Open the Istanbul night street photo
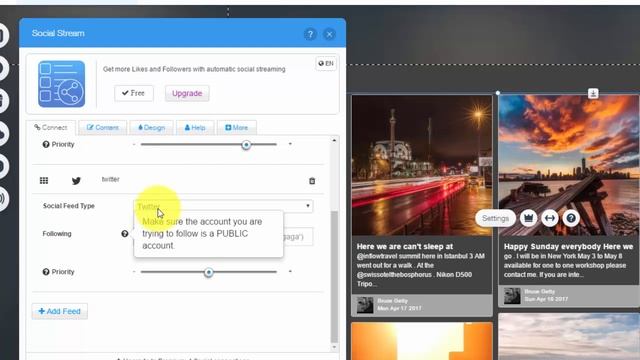Image resolution: width=640 pixels, height=360 pixels. pyautogui.click(x=422, y=165)
